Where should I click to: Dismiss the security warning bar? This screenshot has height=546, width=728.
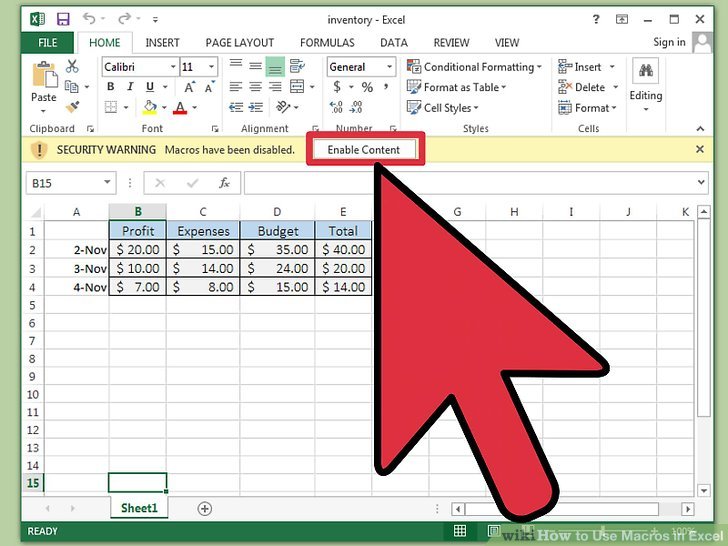700,150
